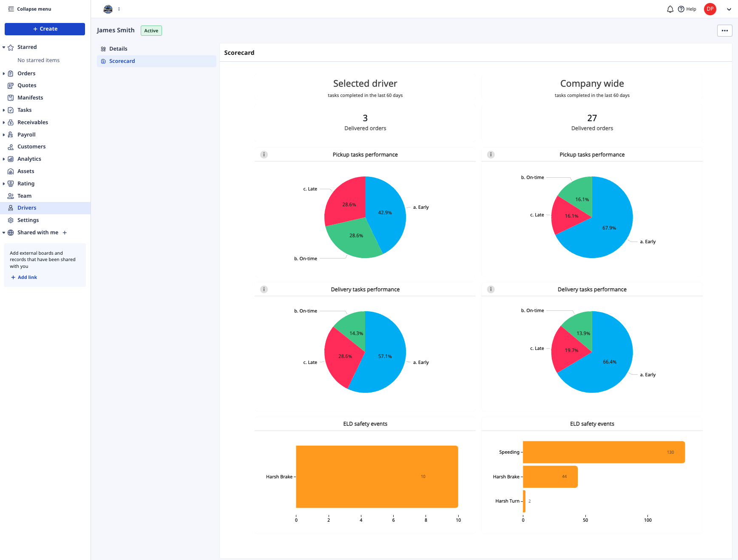Click the info icon on Pickup tasks performance

click(x=264, y=154)
